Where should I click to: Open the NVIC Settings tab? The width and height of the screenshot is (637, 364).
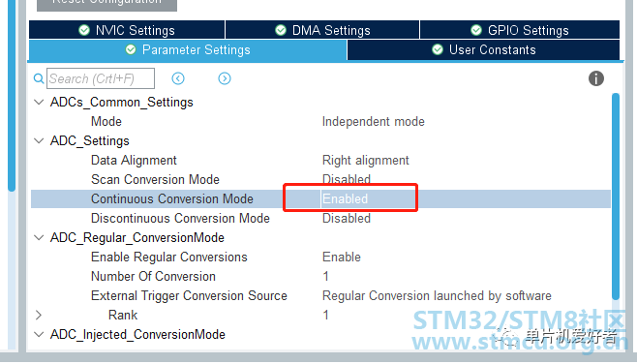click(x=127, y=30)
